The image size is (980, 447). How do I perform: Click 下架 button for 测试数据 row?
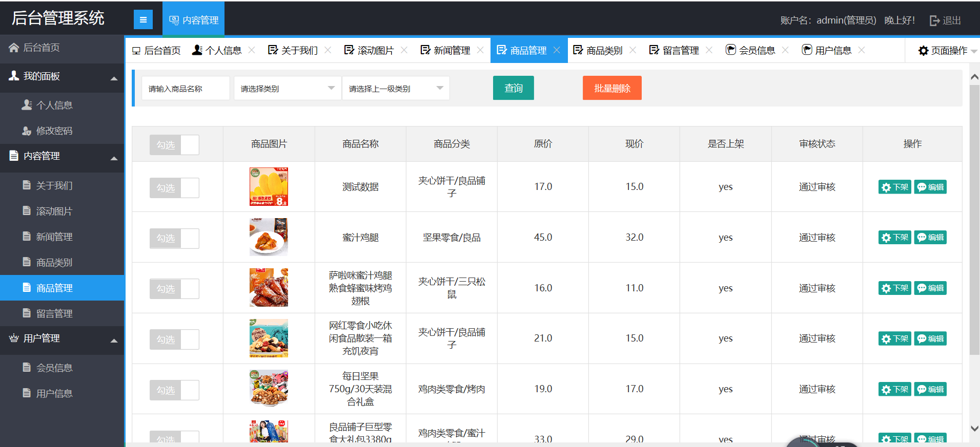[x=894, y=187]
